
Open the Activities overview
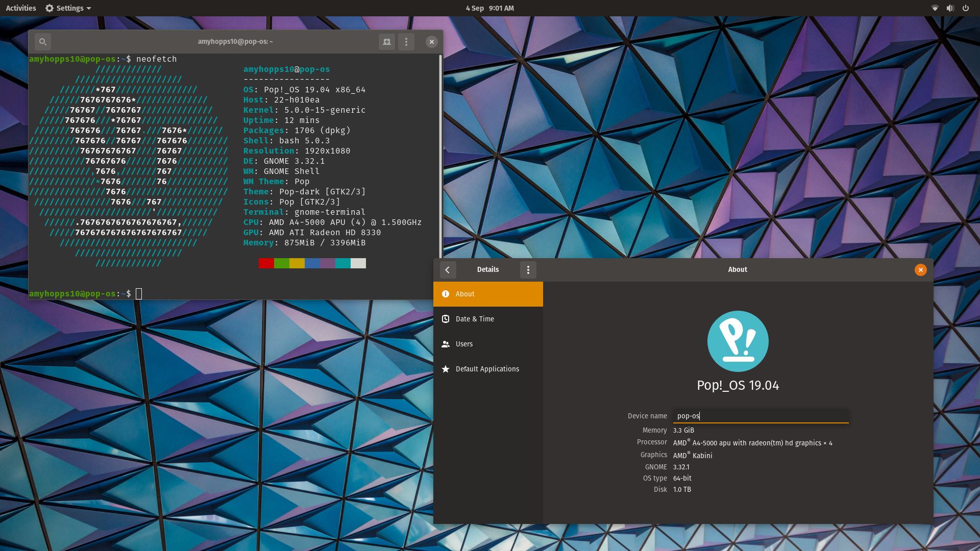(x=20, y=8)
